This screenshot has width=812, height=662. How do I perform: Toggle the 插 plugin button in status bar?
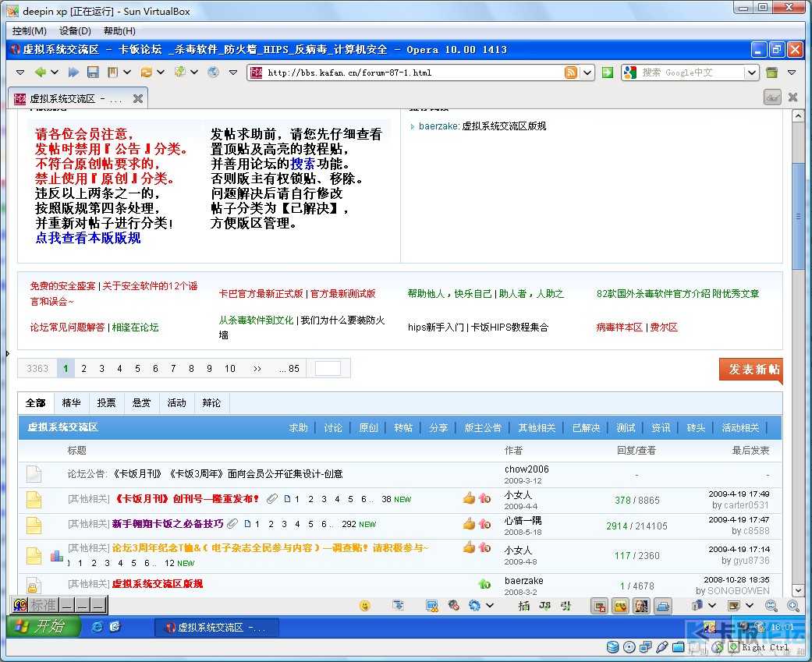pos(524,605)
